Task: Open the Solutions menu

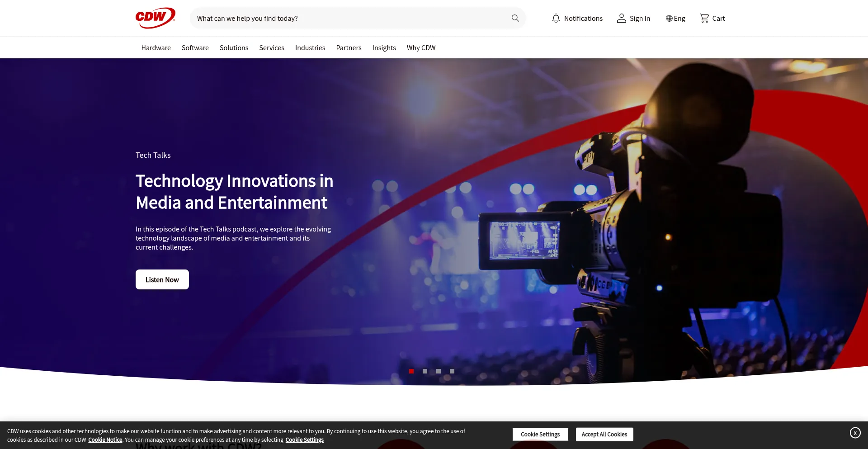Action: (234, 47)
